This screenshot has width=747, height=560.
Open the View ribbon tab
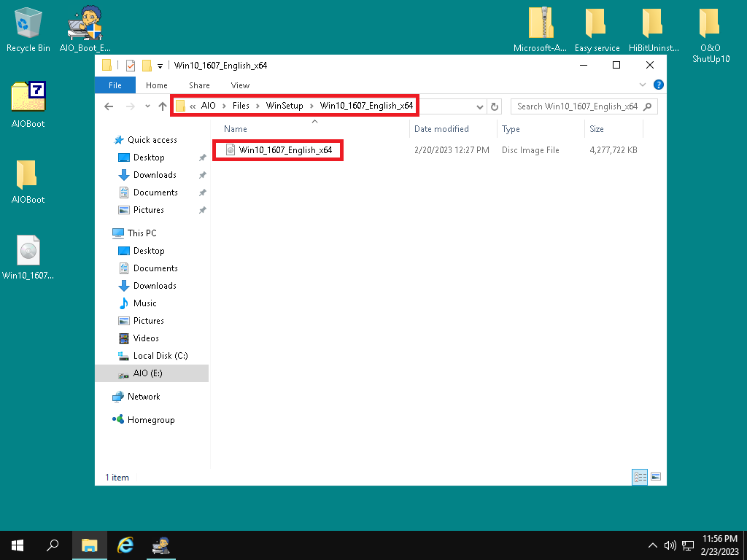(240, 85)
